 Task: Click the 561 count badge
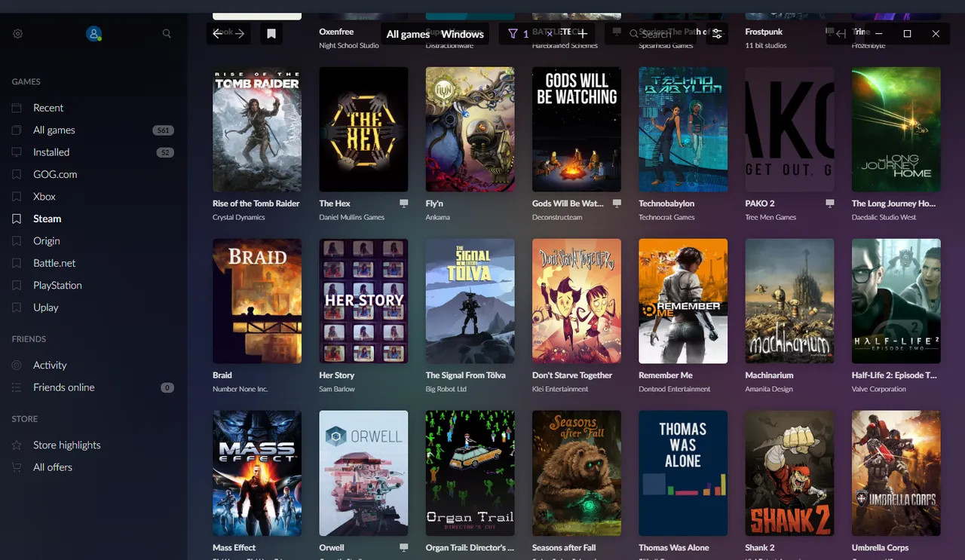163,130
